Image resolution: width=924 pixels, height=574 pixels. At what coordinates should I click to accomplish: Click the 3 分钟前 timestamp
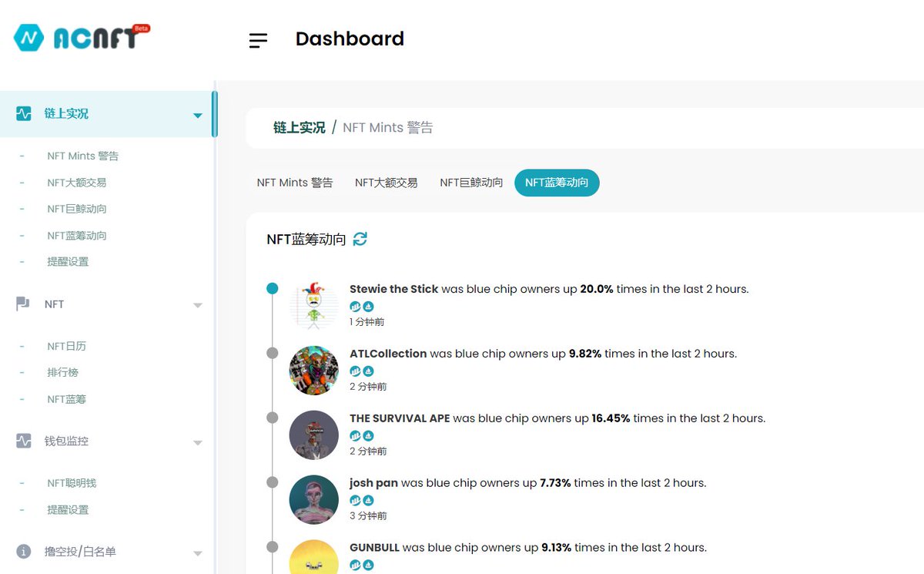368,516
